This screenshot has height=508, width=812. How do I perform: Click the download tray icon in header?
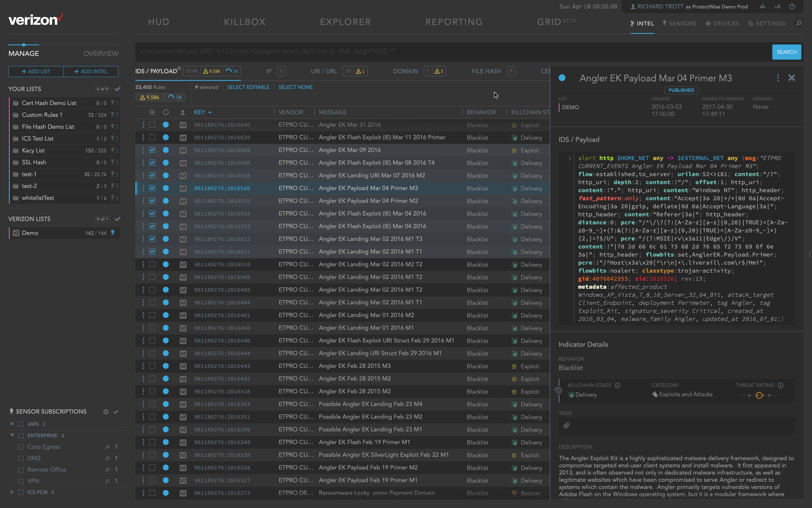(763, 6)
